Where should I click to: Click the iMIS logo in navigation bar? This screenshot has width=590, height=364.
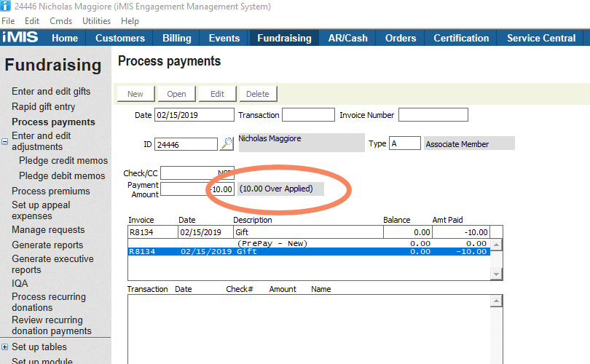point(20,38)
